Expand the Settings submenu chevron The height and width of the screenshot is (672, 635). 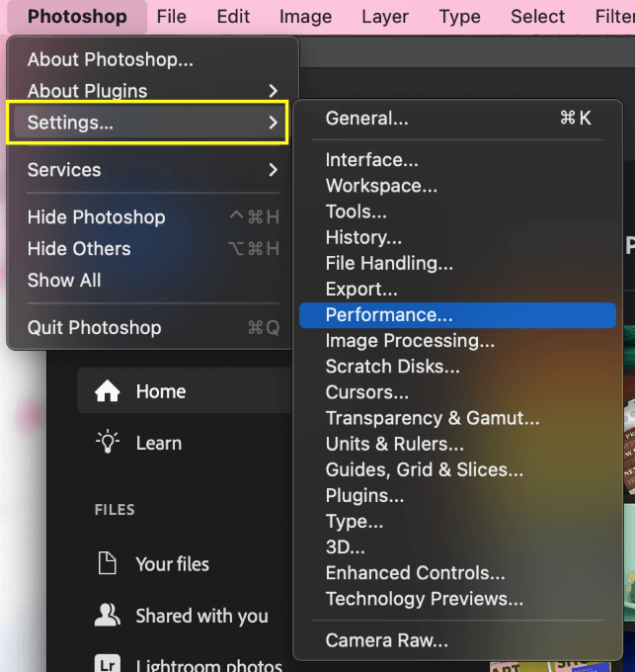click(274, 123)
